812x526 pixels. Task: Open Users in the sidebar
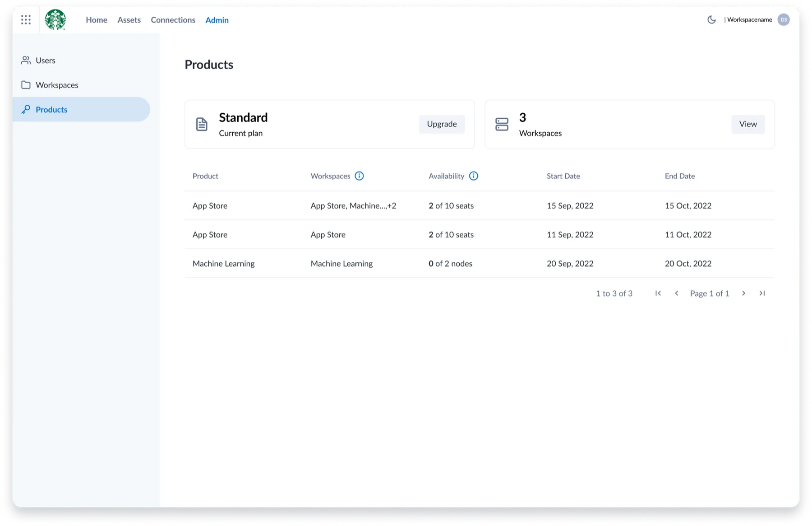point(81,60)
